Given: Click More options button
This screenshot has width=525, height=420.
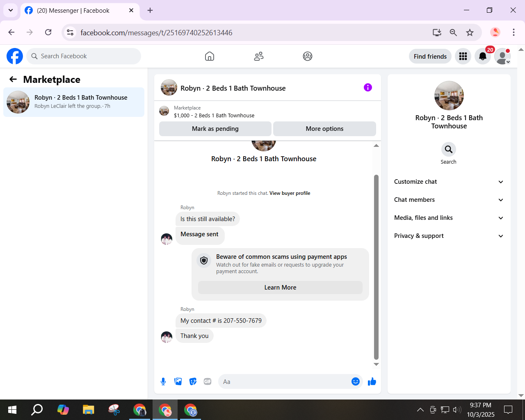Looking at the screenshot, I should (x=324, y=129).
